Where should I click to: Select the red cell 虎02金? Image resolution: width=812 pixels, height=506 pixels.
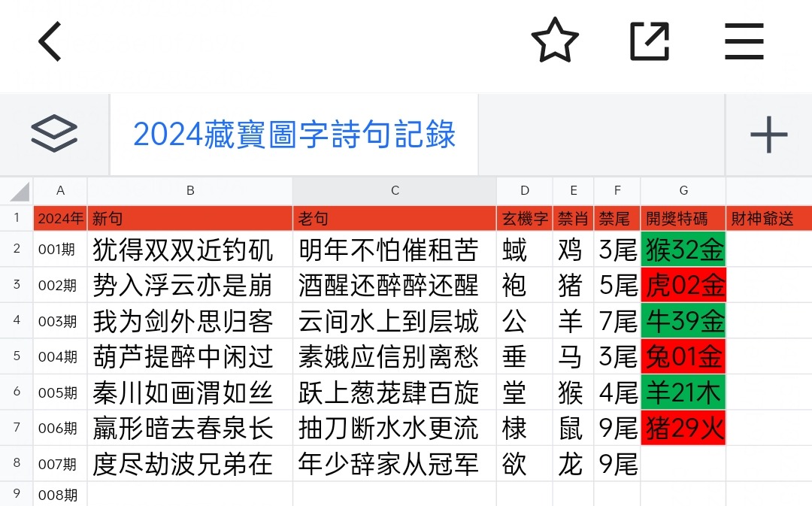click(x=683, y=286)
